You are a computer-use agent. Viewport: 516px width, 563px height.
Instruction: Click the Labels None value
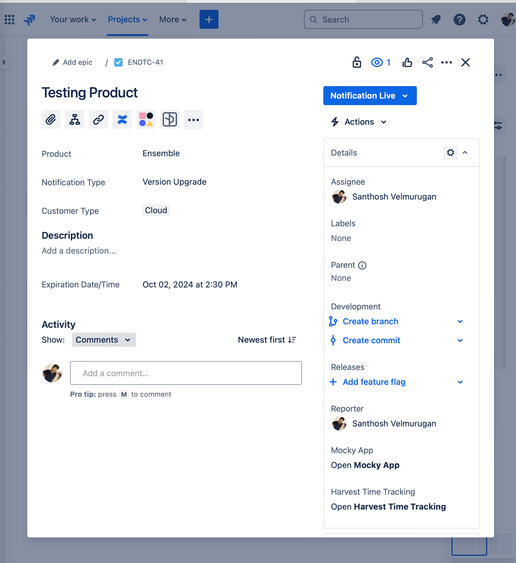point(341,238)
